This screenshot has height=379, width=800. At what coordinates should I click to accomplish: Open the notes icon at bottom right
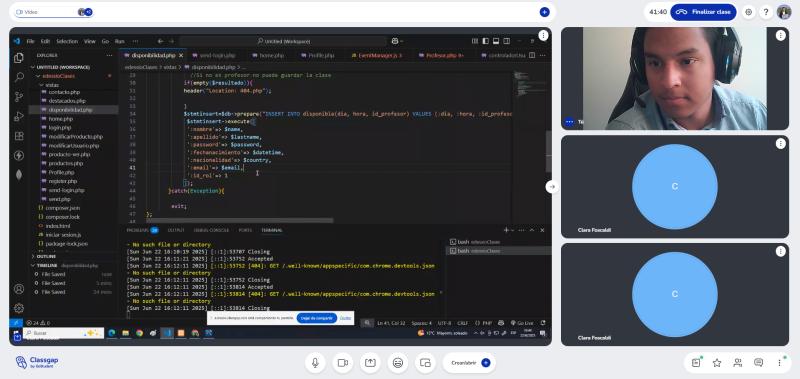[696, 363]
